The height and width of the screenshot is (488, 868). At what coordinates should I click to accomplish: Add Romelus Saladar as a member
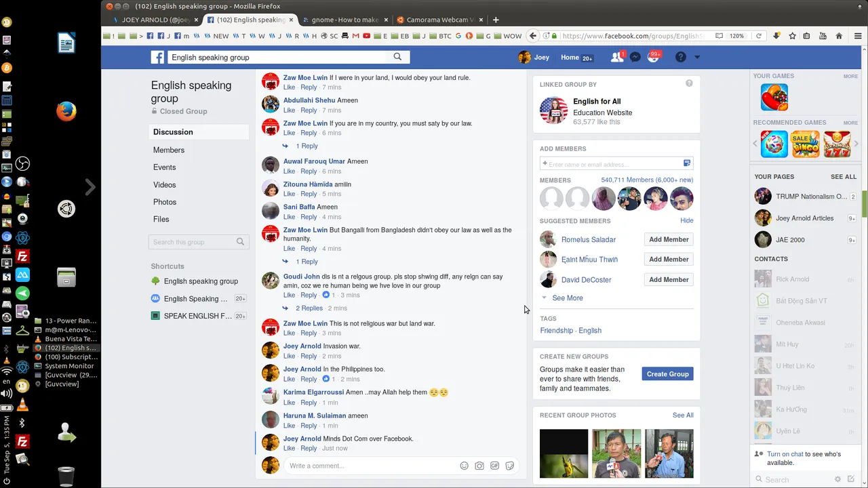coord(669,239)
